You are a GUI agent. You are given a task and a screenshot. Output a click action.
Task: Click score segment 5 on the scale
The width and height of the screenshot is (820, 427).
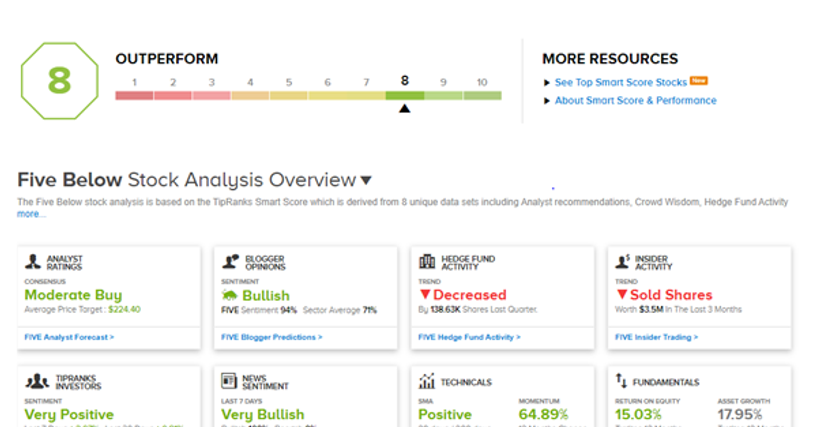pos(289,96)
